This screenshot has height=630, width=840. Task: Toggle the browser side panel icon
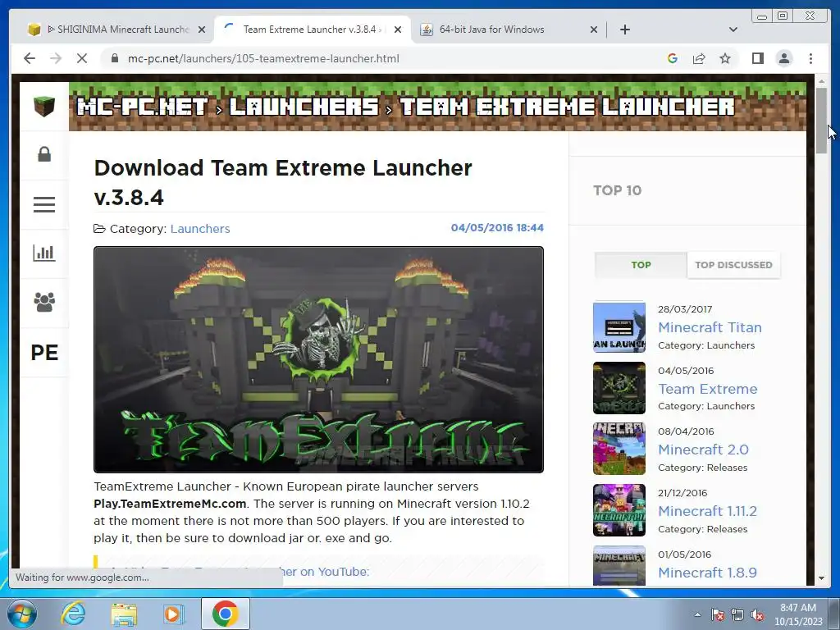[x=757, y=58]
